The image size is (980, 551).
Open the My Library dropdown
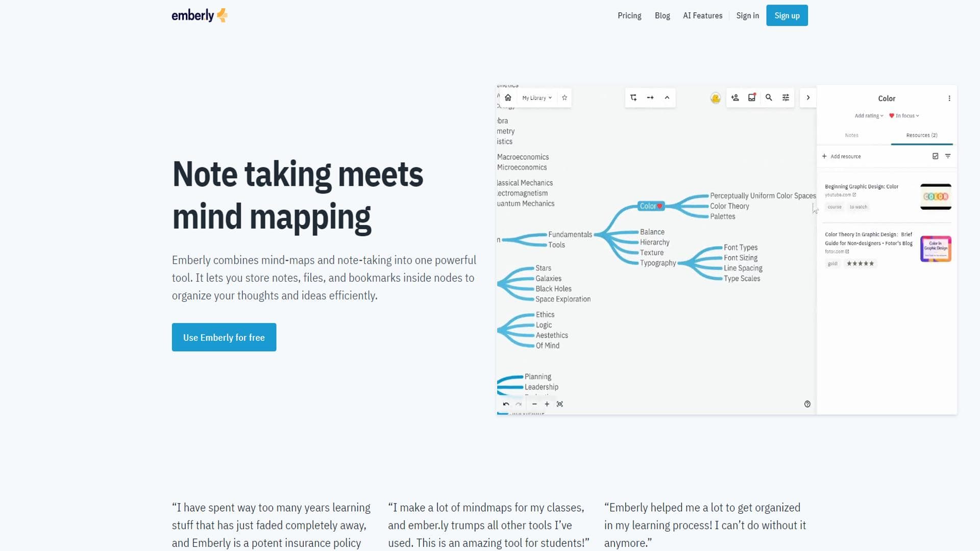[x=536, y=98]
